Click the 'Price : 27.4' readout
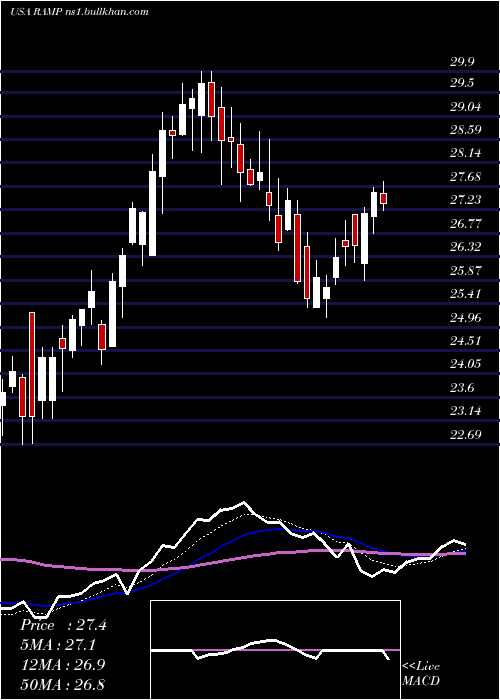500x700 pixels. point(63,625)
